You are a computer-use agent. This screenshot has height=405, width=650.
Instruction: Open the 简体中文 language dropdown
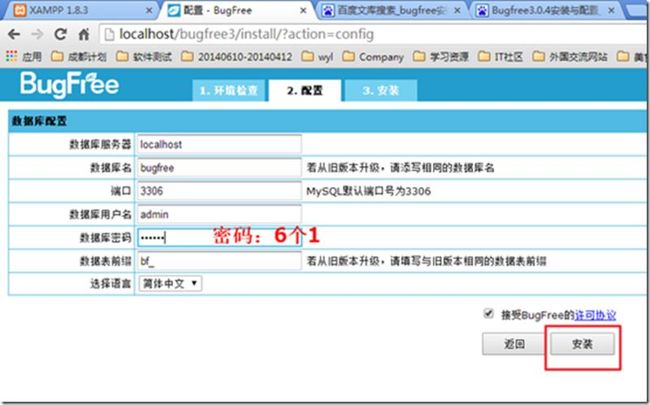point(170,284)
